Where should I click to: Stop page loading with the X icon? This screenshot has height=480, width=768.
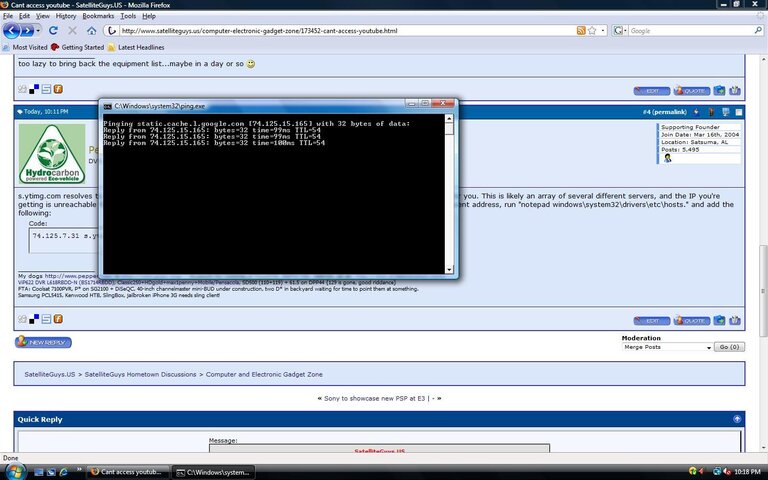point(72,30)
